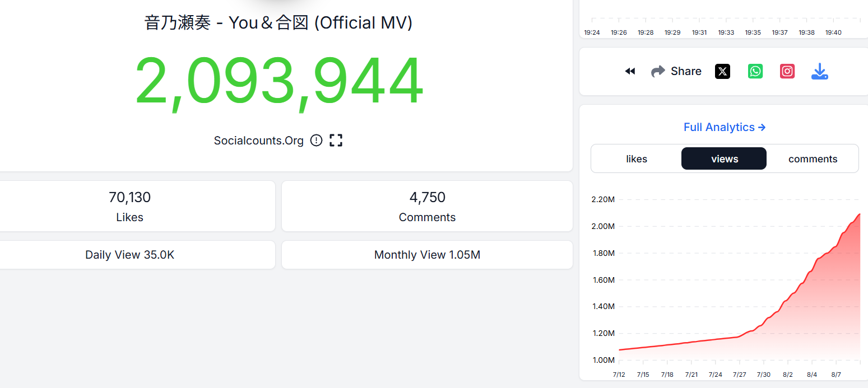
Task: Share via the WhatsApp icon
Action: tap(755, 71)
